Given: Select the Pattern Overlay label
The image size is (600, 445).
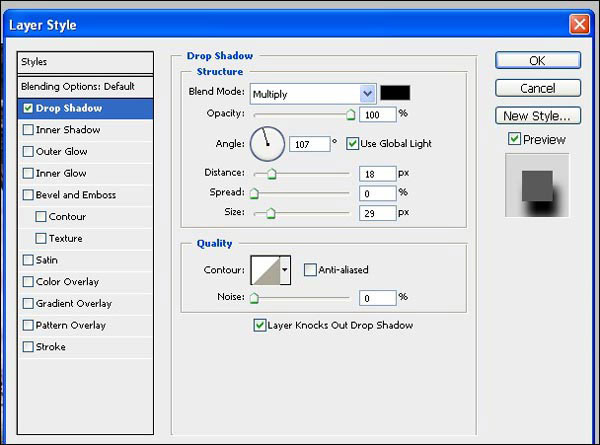Looking at the screenshot, I should (x=71, y=326).
